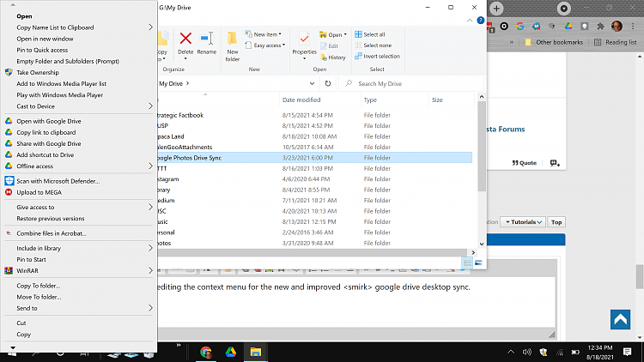
Task: Refresh the My Drive folder view
Action: pyautogui.click(x=328, y=83)
